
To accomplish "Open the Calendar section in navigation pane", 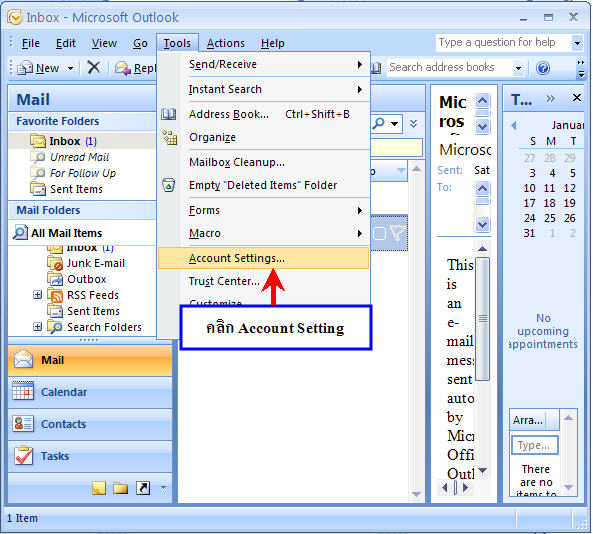I will click(x=90, y=392).
